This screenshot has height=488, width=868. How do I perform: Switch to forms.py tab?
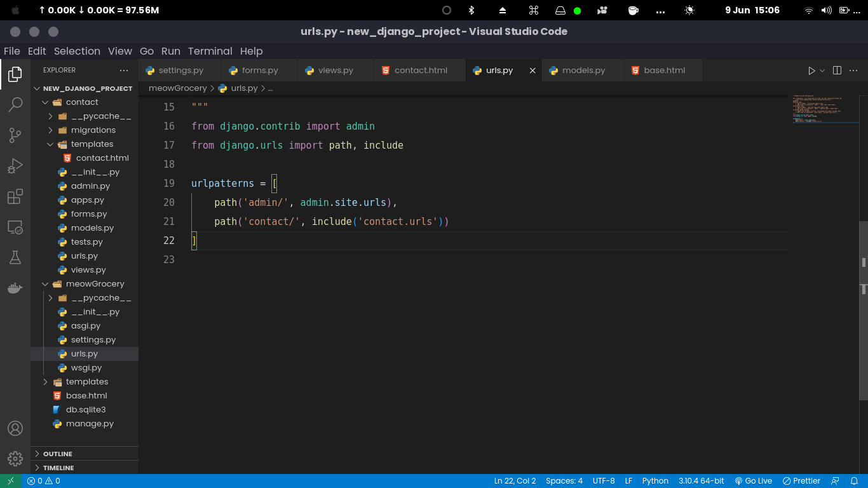coord(259,71)
